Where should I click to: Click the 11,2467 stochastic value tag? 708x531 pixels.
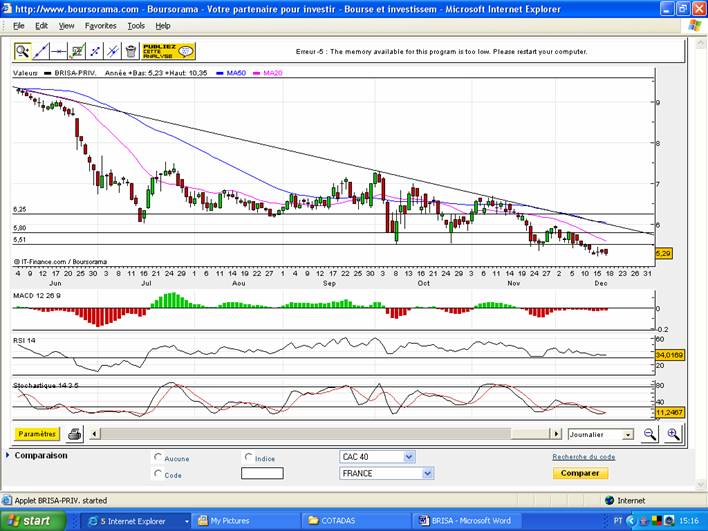[x=670, y=412]
